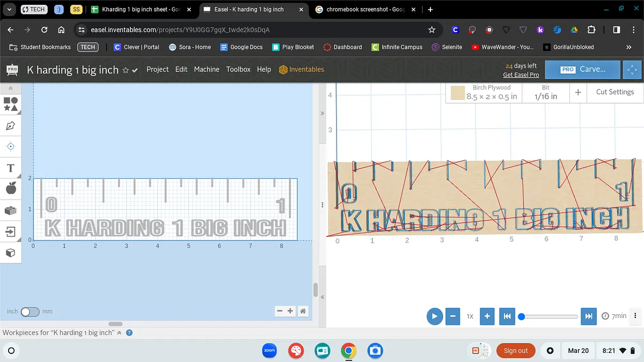
Task: Click the PRO Carve button
Action: pos(583,69)
